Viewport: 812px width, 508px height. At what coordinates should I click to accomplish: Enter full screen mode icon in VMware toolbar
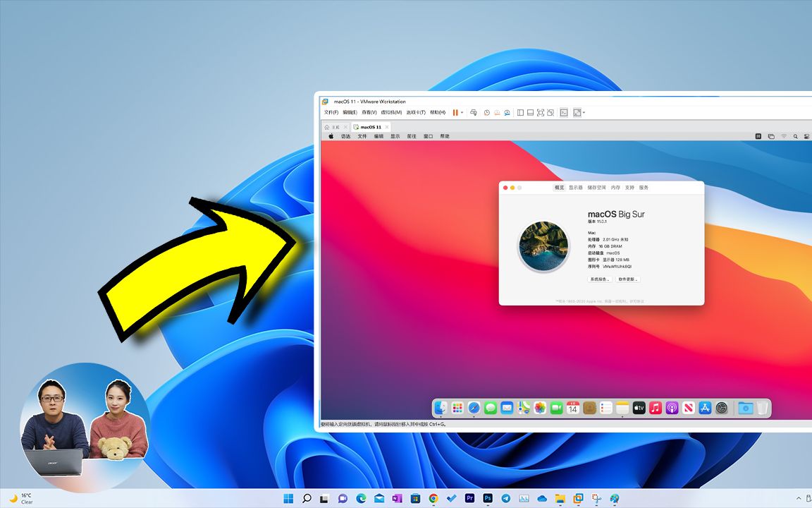[541, 112]
